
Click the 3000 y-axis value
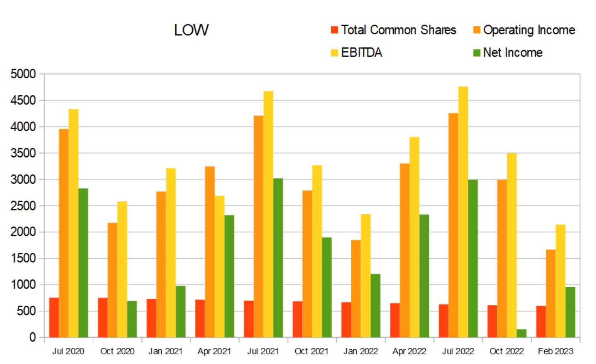23,179
